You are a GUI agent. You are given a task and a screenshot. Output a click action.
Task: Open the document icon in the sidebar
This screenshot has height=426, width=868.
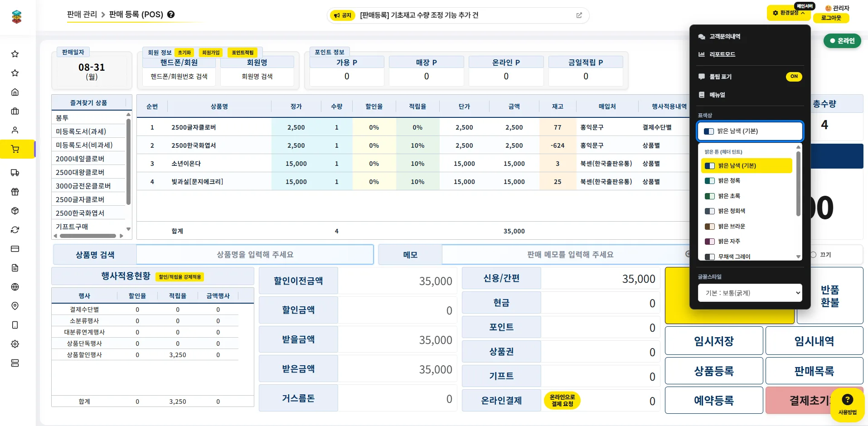point(15,268)
